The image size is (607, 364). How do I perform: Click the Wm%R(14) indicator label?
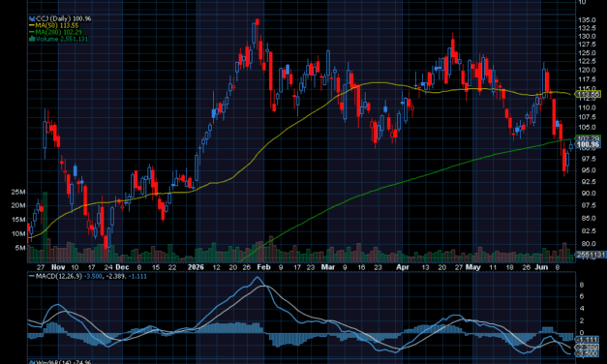[x=60, y=362]
